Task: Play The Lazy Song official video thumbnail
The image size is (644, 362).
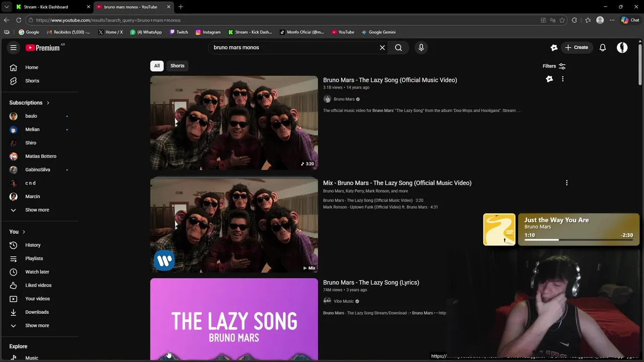Action: 234,123
